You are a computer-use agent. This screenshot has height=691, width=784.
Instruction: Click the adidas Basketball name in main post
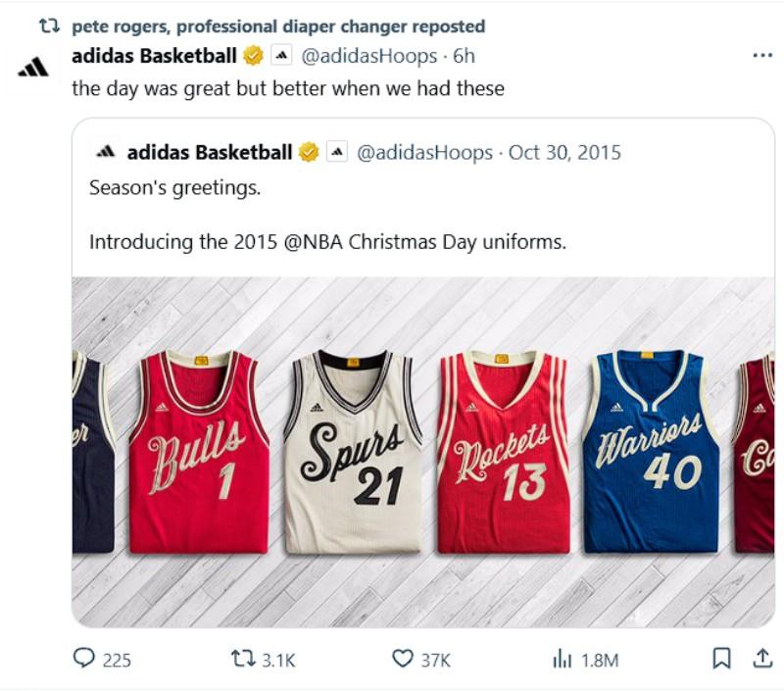(154, 56)
